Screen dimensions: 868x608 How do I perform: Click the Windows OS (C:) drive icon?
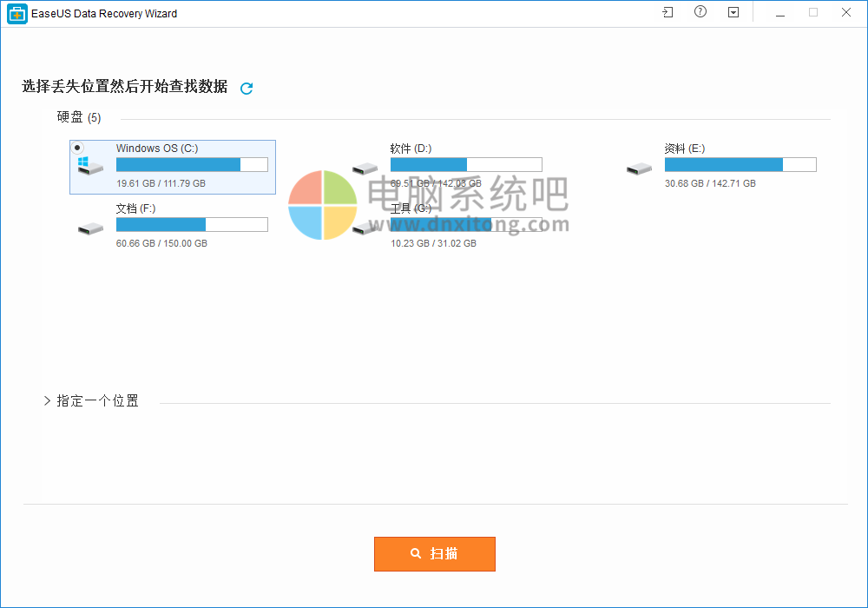[90, 166]
